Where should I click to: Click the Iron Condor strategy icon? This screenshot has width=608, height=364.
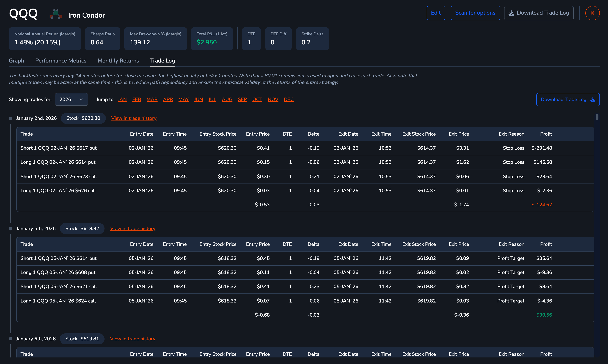point(56,14)
